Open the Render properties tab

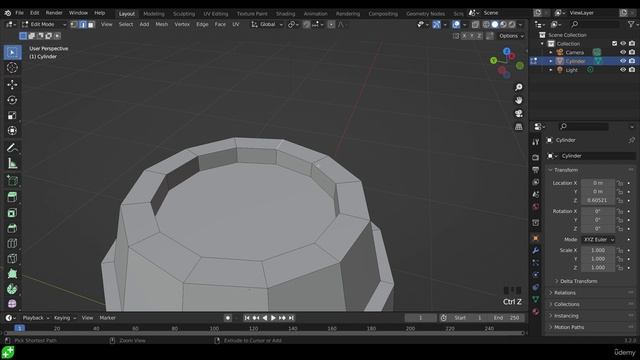pos(536,157)
